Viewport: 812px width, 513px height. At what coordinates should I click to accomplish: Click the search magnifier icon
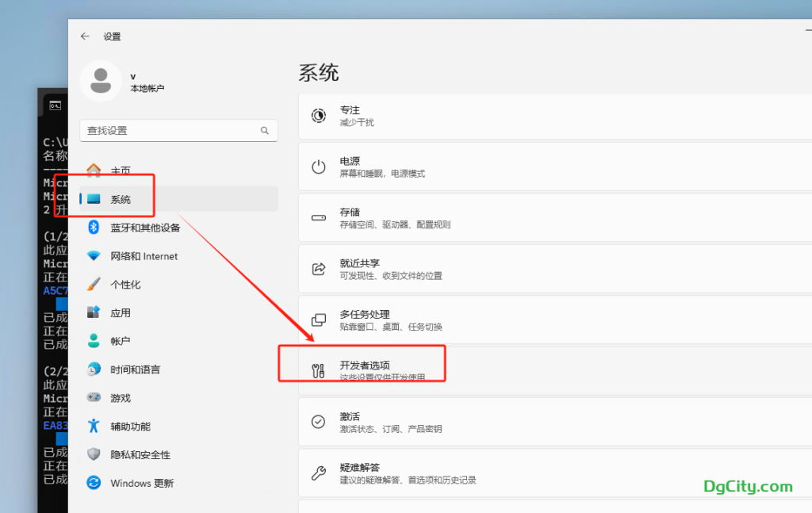[x=265, y=130]
